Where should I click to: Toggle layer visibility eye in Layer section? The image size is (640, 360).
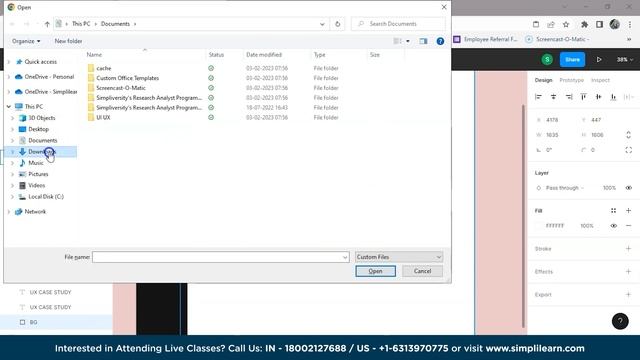point(629,188)
